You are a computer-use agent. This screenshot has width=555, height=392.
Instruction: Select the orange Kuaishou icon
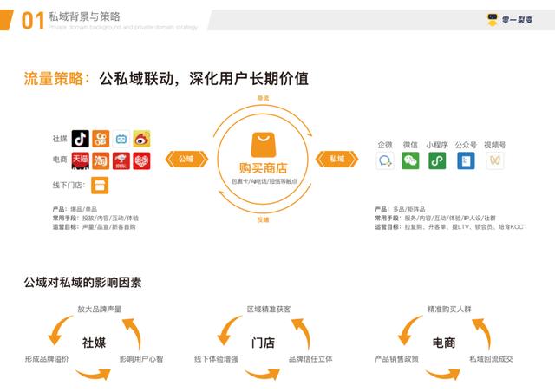pos(101,139)
